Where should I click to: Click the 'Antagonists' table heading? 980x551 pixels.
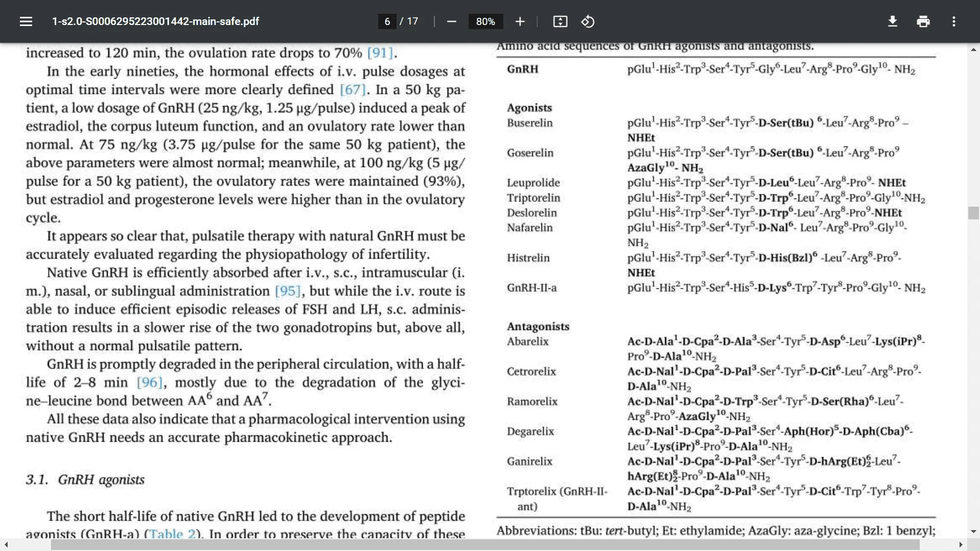pyautogui.click(x=538, y=327)
